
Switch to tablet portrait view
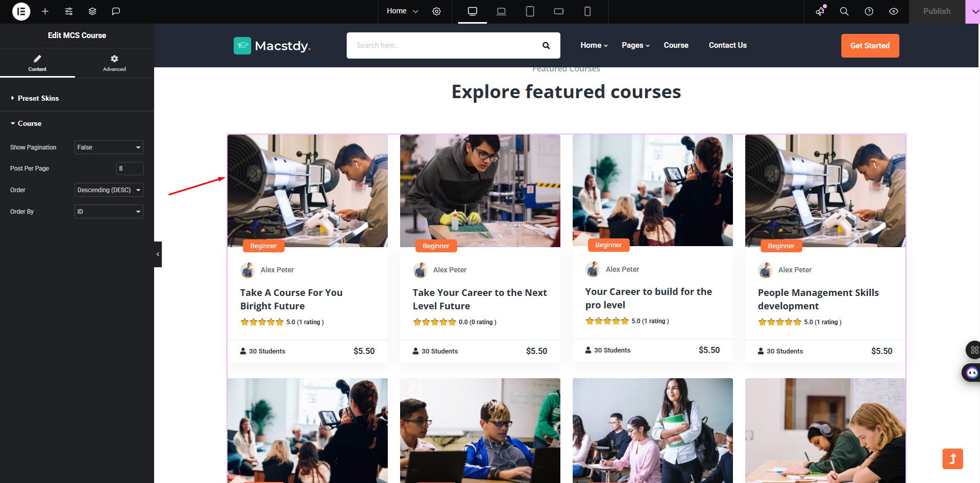click(x=530, y=11)
